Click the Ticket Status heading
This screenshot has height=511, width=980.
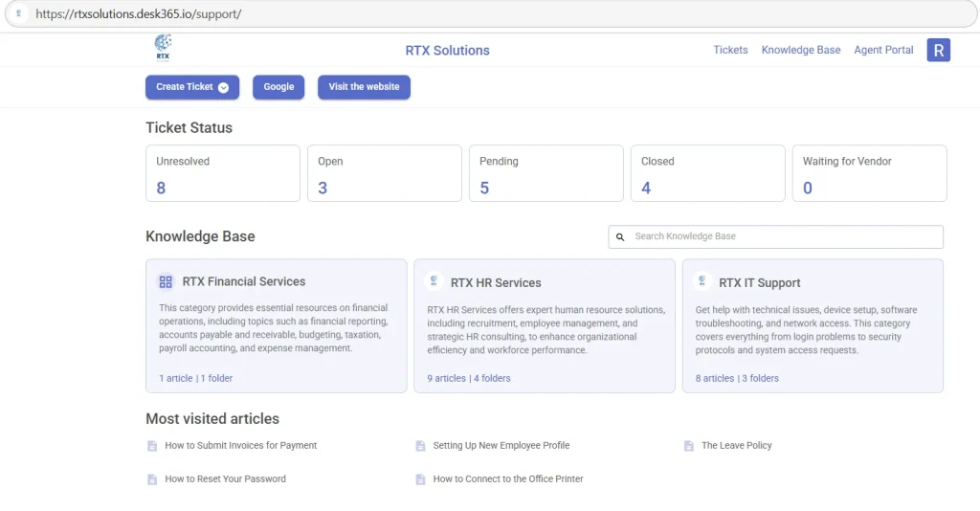189,127
